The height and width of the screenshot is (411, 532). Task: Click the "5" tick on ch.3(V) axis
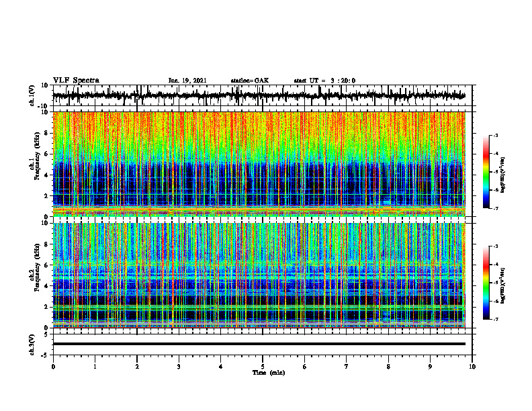coord(47,334)
